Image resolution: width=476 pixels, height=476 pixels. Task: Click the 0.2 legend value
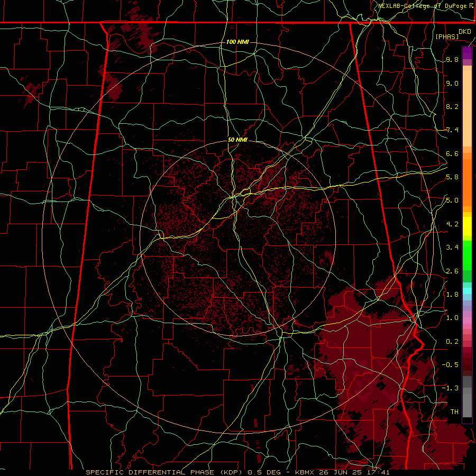tap(452, 342)
